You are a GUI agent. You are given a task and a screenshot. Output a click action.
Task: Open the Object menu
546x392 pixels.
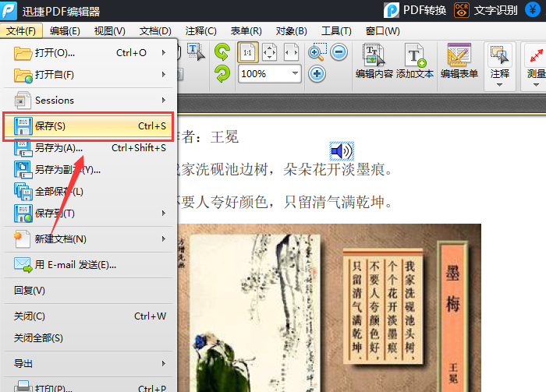pos(292,31)
